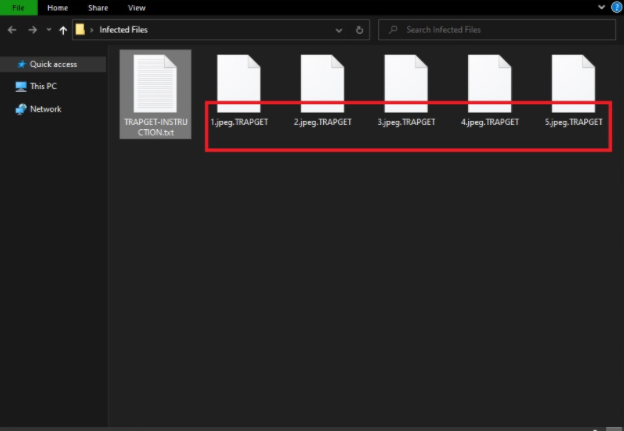Click the Back navigation arrow

pyautogui.click(x=11, y=30)
